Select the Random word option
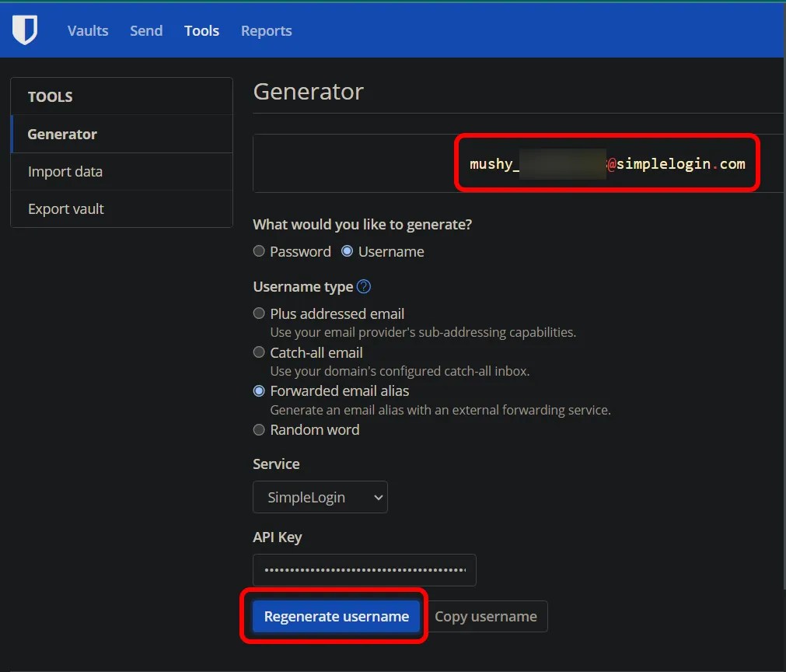This screenshot has height=672, width=786. pos(259,429)
